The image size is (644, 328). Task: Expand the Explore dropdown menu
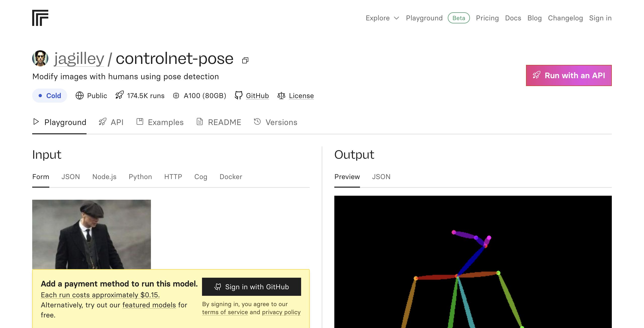(x=382, y=18)
